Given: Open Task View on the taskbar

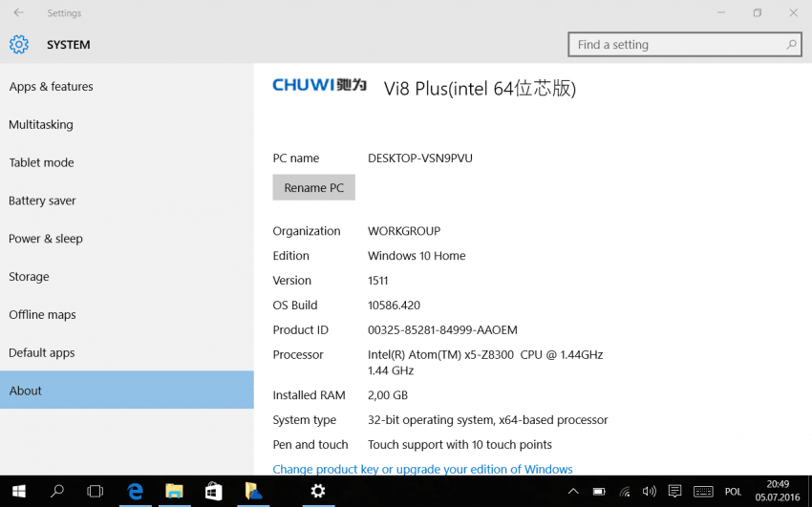Looking at the screenshot, I should pos(96,491).
